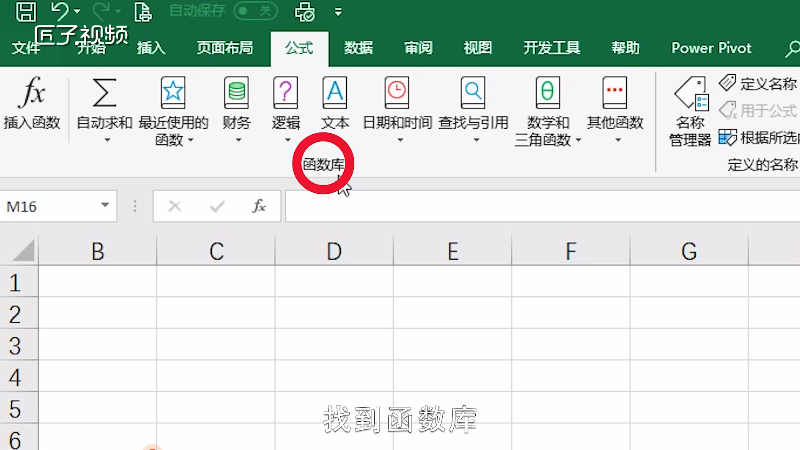Screen dimensions: 800x450
Task: Expand the Name Box dropdown arrow
Action: [106, 206]
